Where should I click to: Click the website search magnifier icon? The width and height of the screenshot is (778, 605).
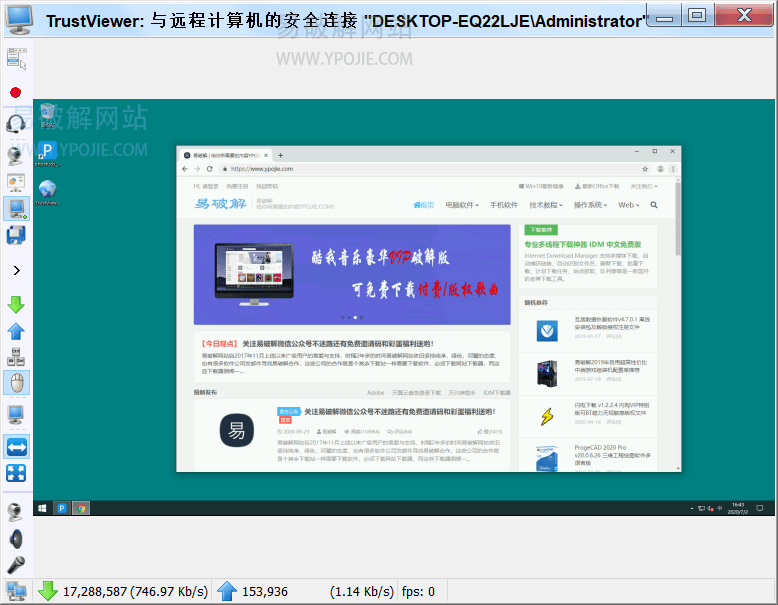[654, 205]
